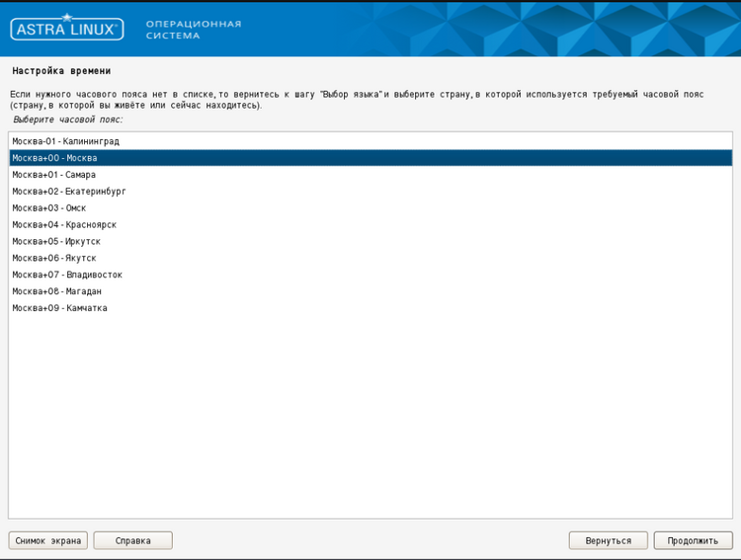
Task: Click Продолжить to continue installation
Action: (693, 540)
